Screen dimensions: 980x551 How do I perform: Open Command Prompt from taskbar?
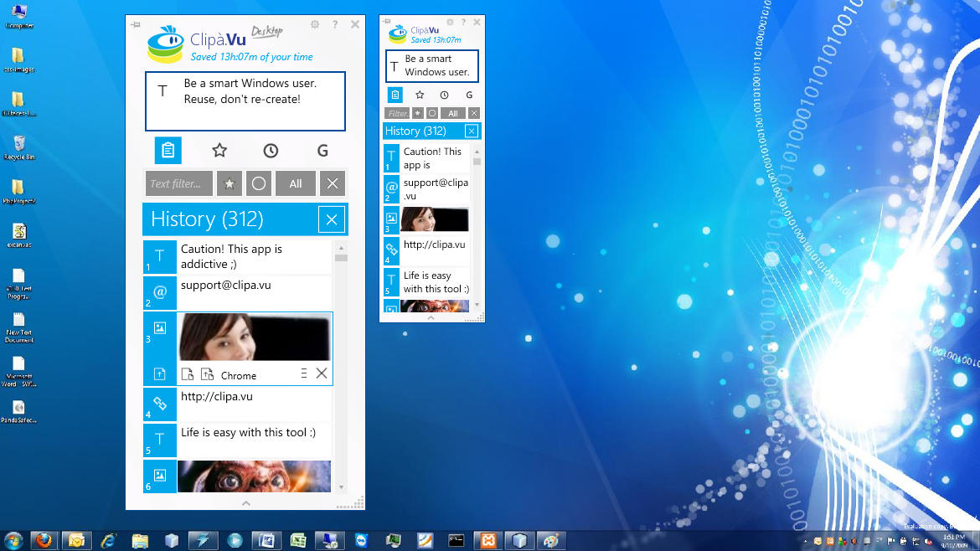(456, 540)
